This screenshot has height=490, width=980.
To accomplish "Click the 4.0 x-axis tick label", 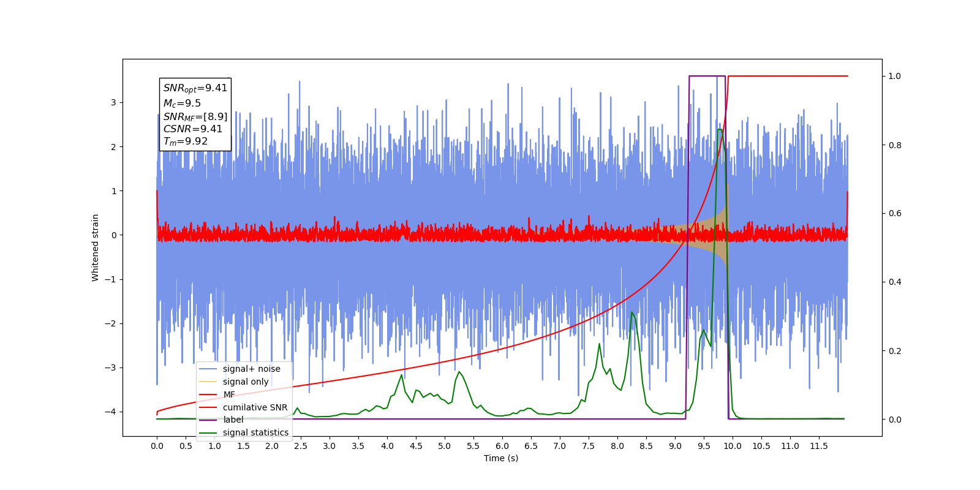I will point(387,446).
